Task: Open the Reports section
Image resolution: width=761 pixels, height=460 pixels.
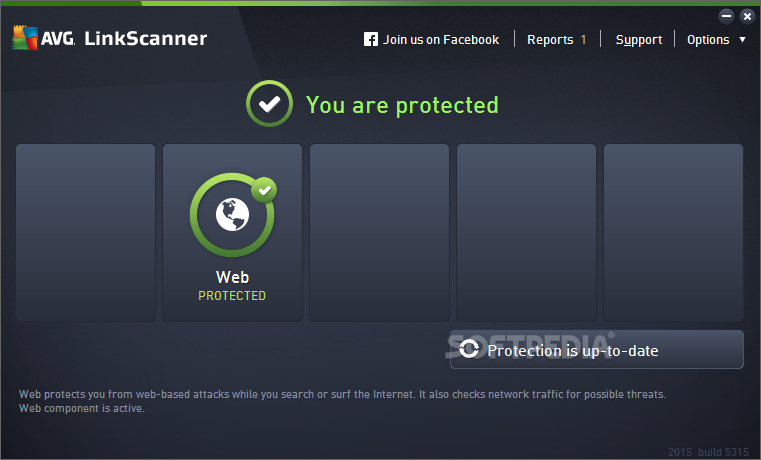Action: tap(550, 40)
